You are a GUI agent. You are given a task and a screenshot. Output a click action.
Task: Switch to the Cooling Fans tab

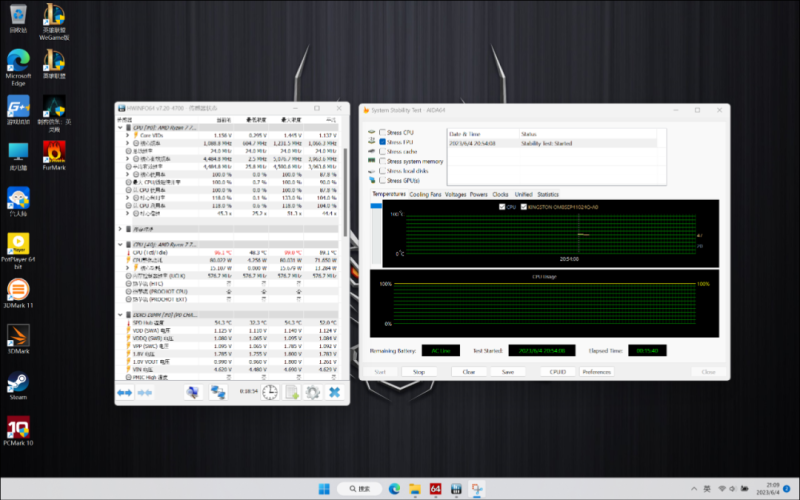pos(425,194)
